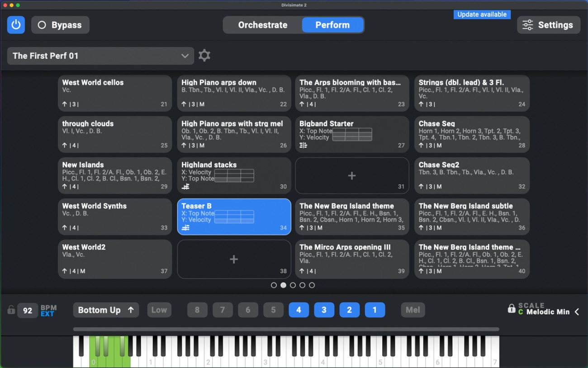Select the second page indicator dot
Viewport: 588px width, 368px height.
coord(283,285)
